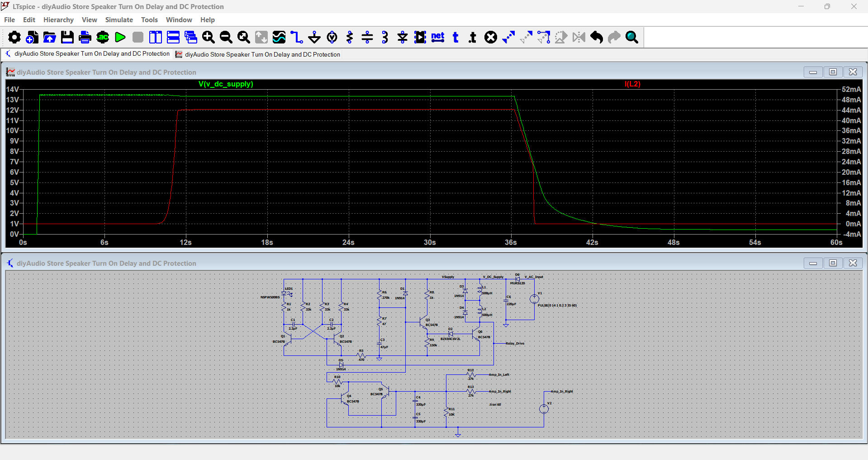The width and height of the screenshot is (868, 460).
Task: Place an inductor from toolbar
Action: tap(385, 37)
